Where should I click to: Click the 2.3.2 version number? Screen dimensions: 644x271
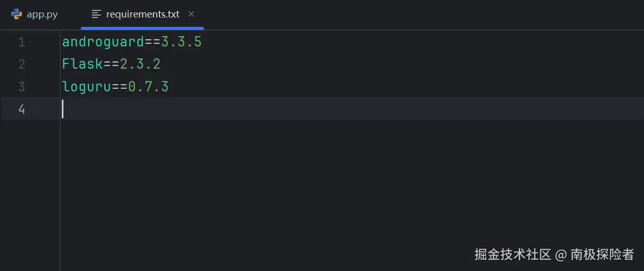click(x=140, y=65)
